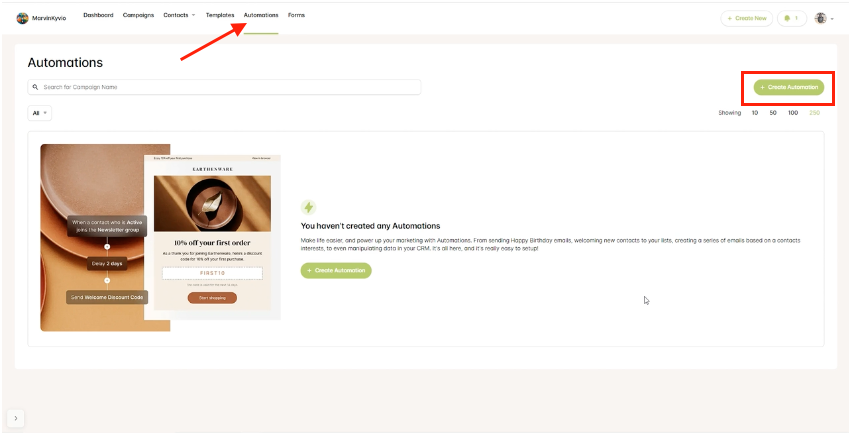Image resolution: width=849 pixels, height=433 pixels.
Task: Open the Templates tab
Action: tap(220, 16)
